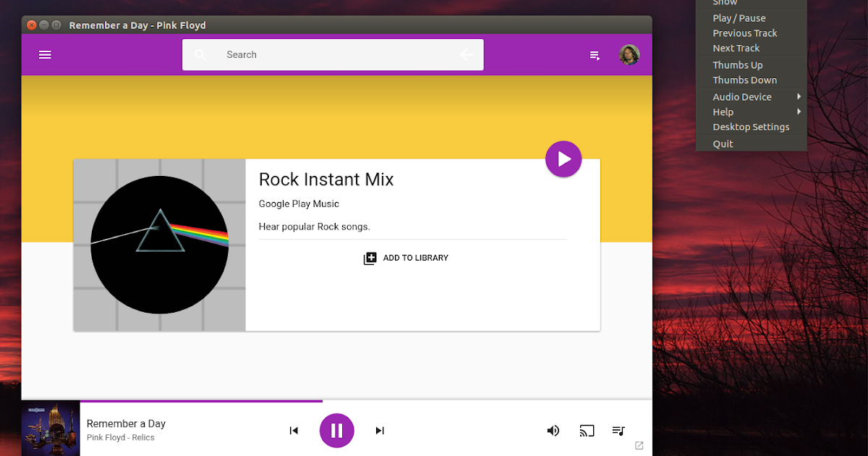Image resolution: width=868 pixels, height=456 pixels.
Task: Focus the Search input field
Action: (x=333, y=55)
